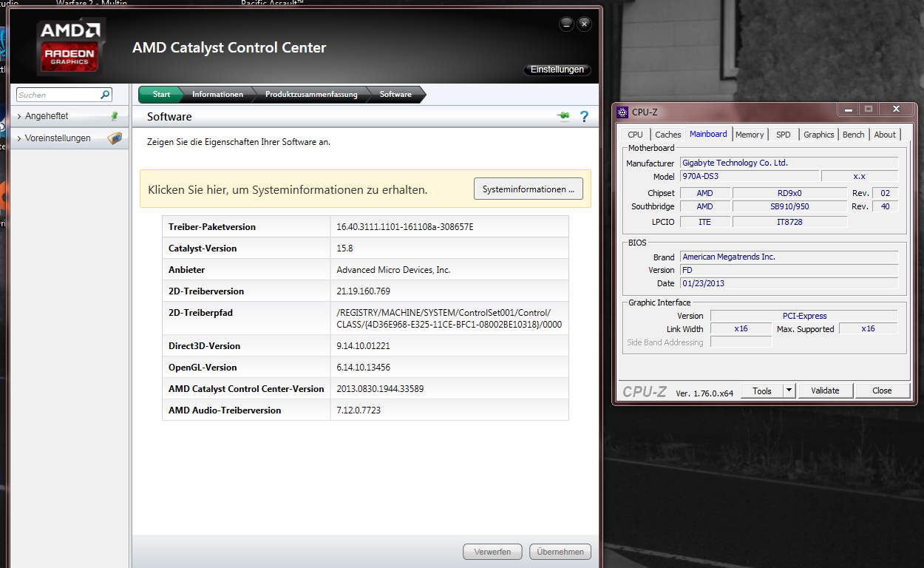Open the SPD tab in CPU-Z
Screen dimensions: 924x568
(784, 135)
